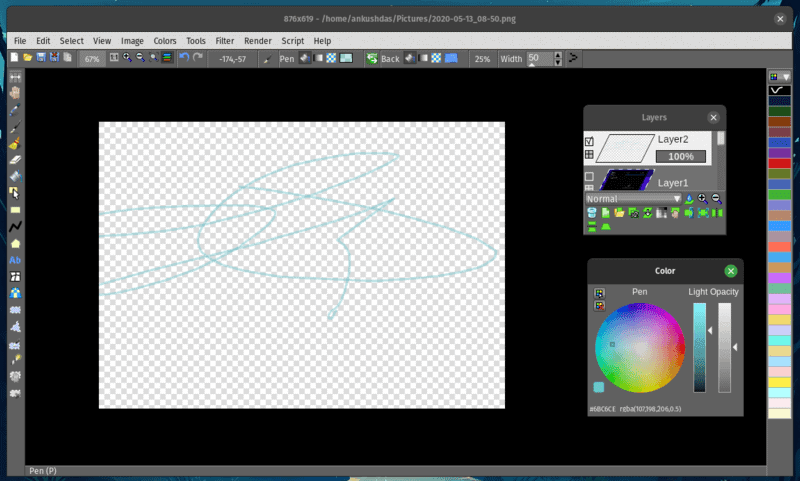
Task: Click the 67% zoom level button
Action: (x=92, y=59)
